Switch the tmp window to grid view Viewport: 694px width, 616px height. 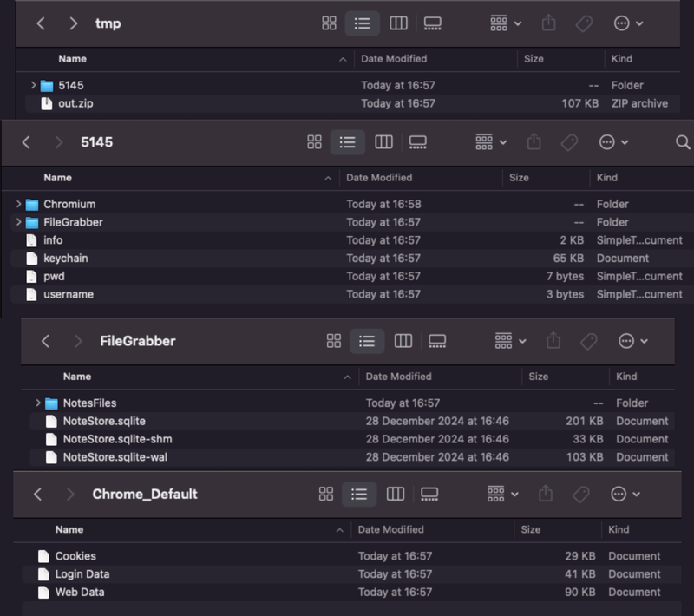pos(329,23)
